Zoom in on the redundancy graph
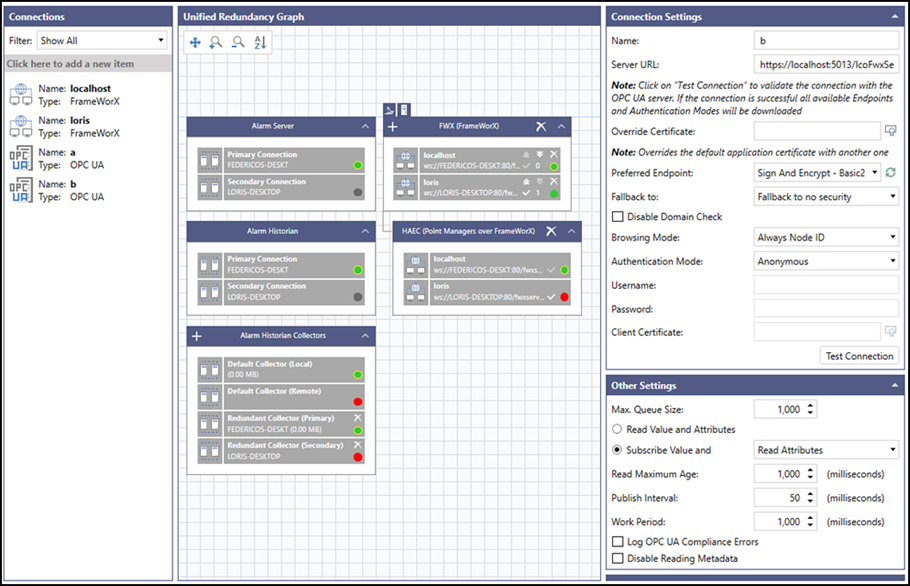 [x=216, y=42]
